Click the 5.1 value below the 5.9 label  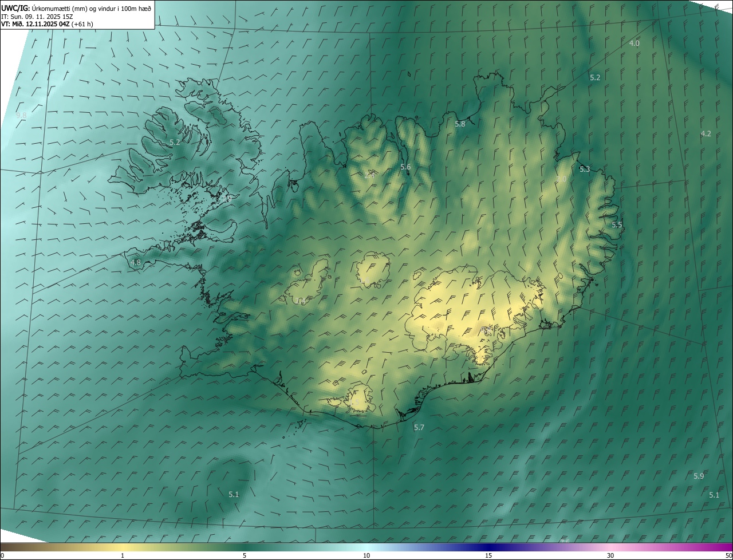point(714,495)
